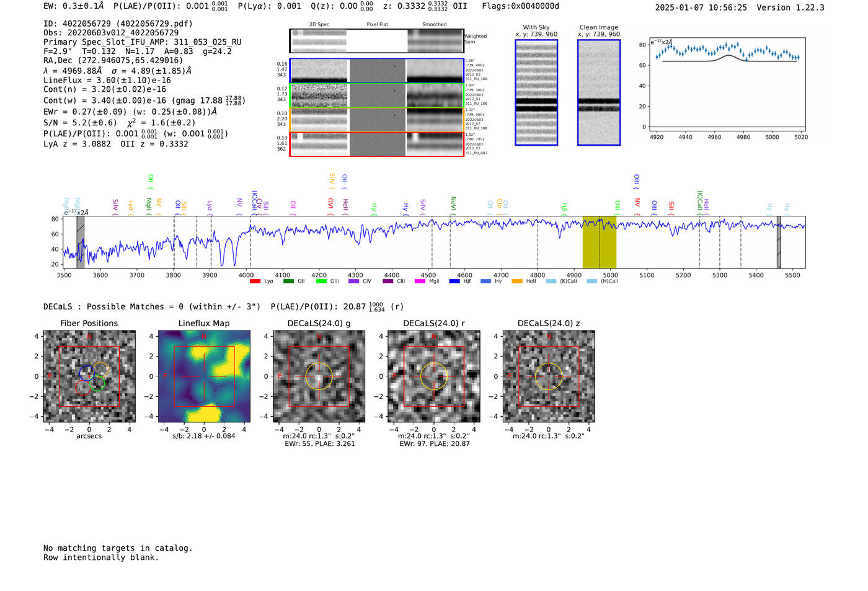Select the blue Hβ legend swatch

(454, 282)
